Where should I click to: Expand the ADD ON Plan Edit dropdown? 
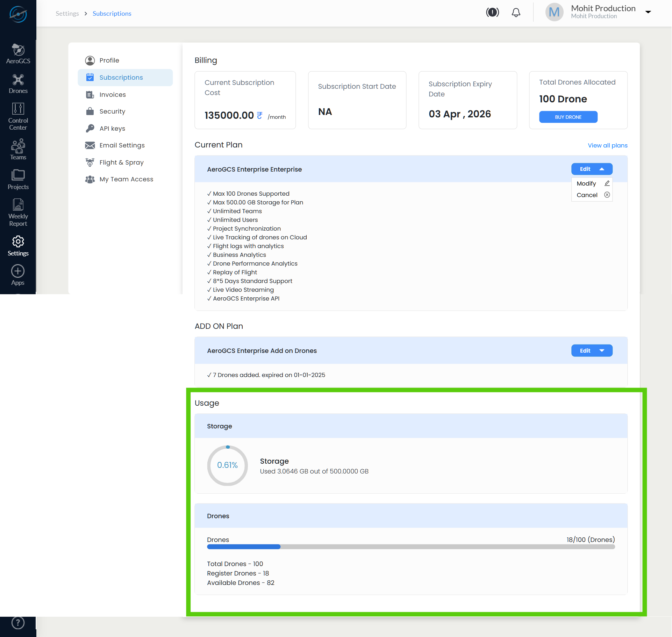click(592, 350)
